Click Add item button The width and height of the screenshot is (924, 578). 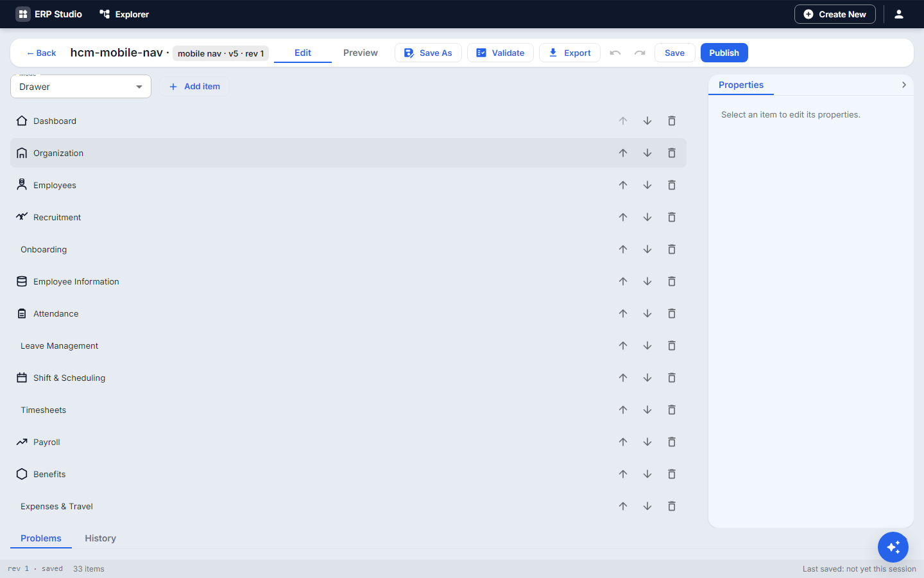click(x=194, y=87)
